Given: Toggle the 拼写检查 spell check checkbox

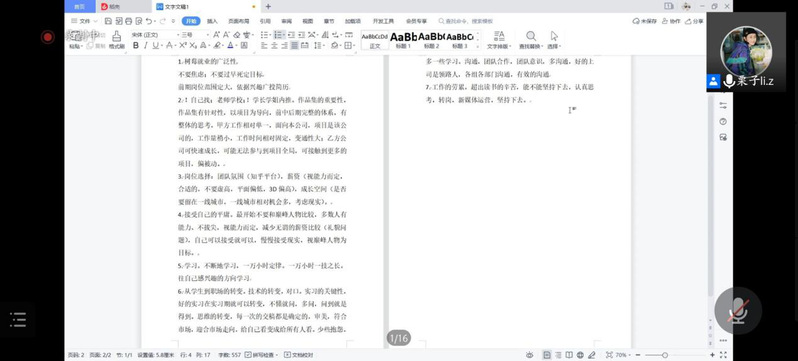Looking at the screenshot, I should (x=262, y=355).
